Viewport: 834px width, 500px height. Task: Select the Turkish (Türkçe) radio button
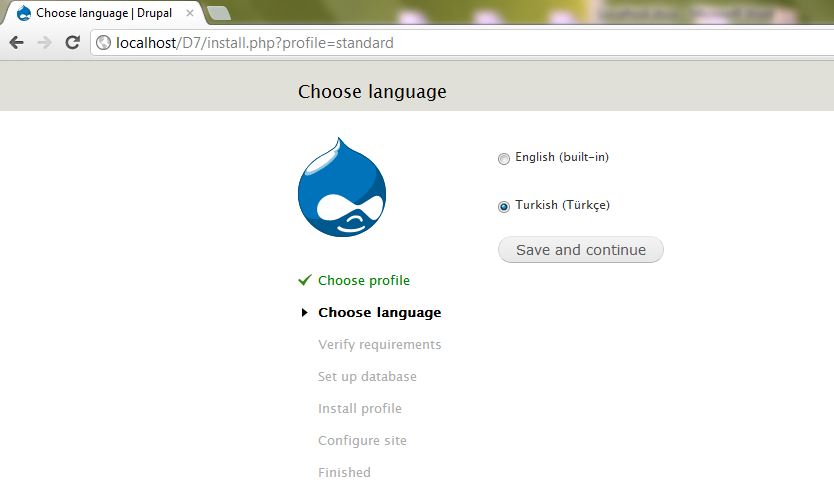click(x=503, y=206)
